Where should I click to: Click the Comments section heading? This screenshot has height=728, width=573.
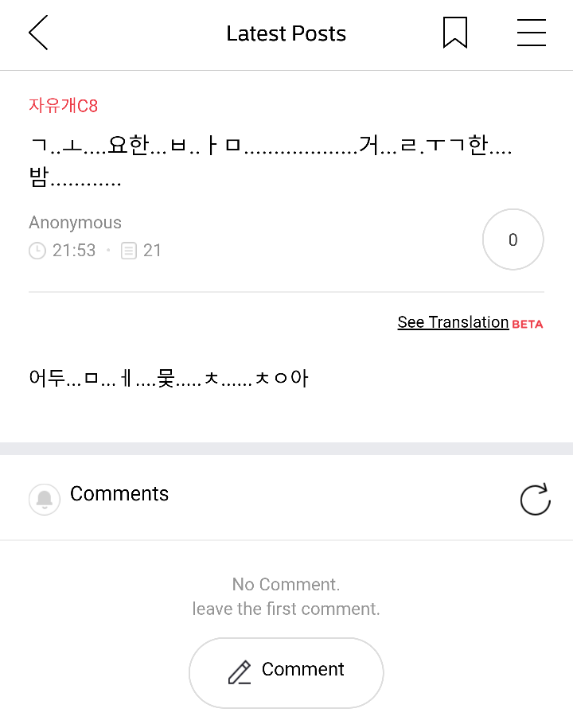coord(119,493)
